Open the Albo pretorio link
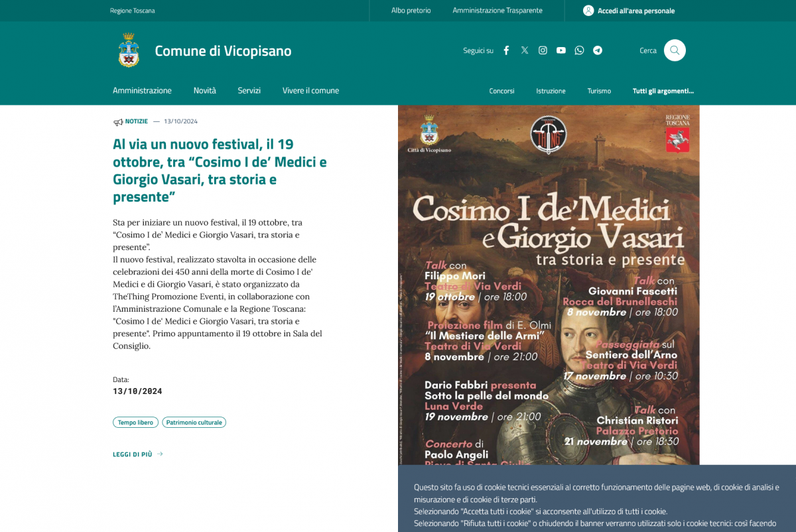The height and width of the screenshot is (532, 796). pos(411,11)
